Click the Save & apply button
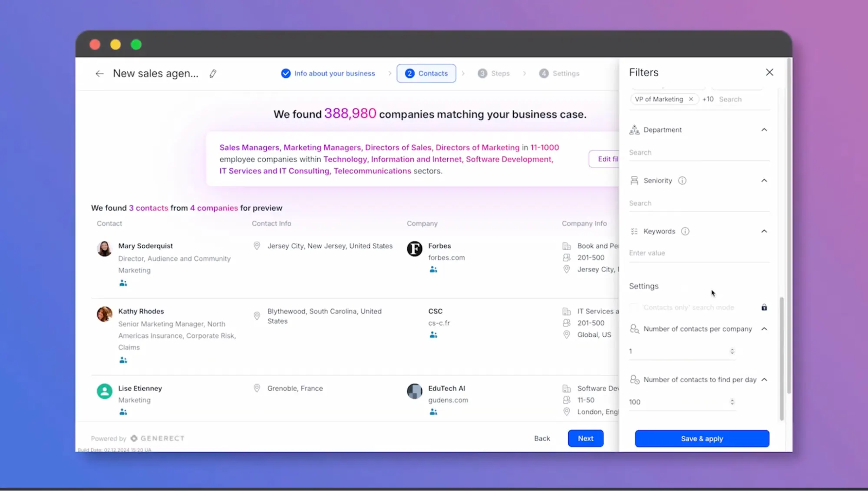868x491 pixels. click(x=701, y=438)
